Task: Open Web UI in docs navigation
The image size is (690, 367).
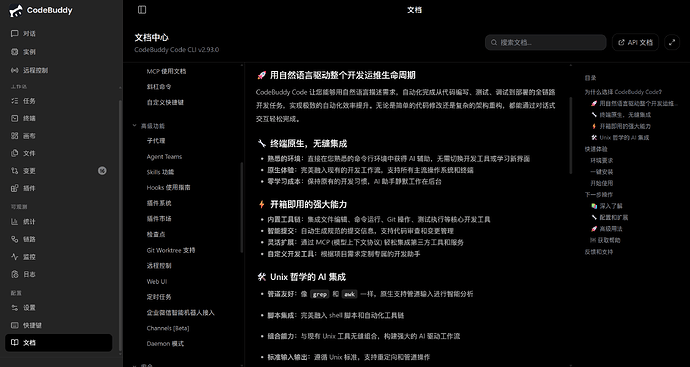Action: [x=157, y=282]
